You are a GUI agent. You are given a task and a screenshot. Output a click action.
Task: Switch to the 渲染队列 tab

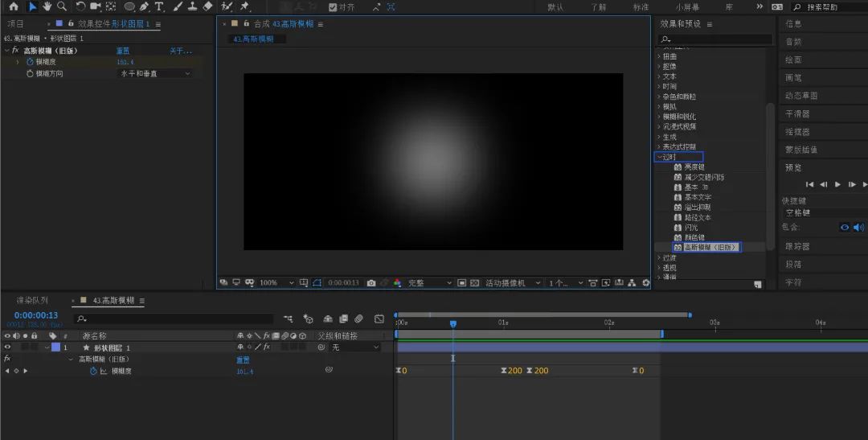(x=32, y=300)
